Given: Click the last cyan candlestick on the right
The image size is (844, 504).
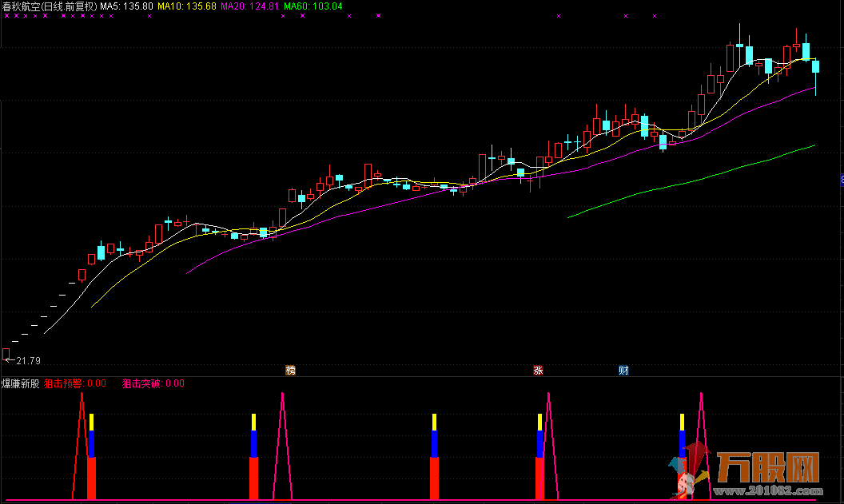Looking at the screenshot, I should (816, 69).
